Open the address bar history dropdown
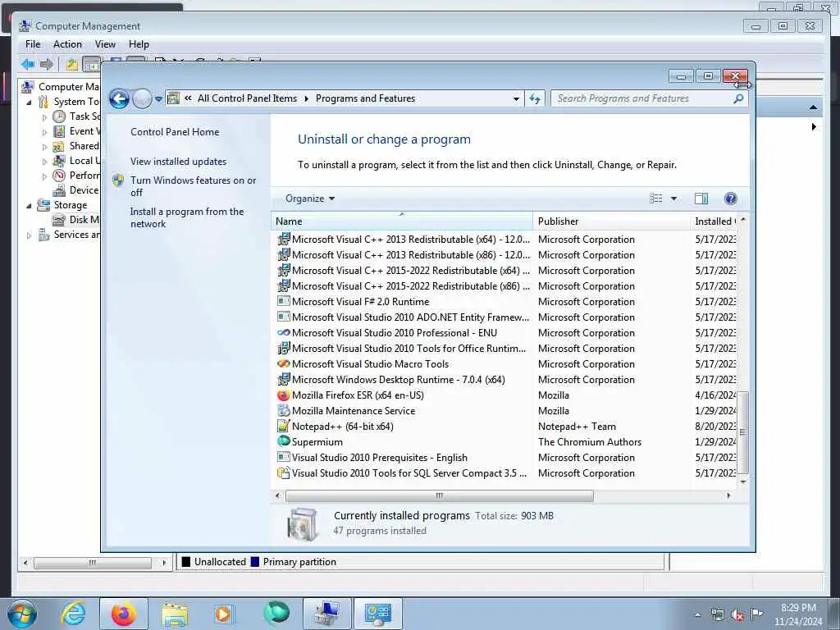 click(x=516, y=98)
